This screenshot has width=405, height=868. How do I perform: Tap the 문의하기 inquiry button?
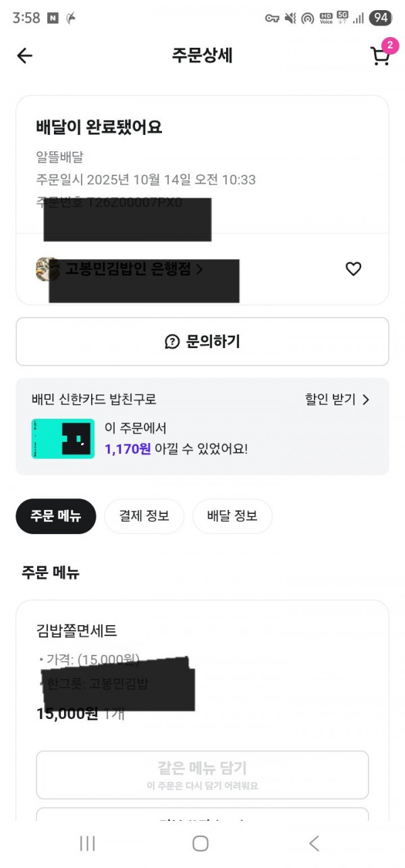(x=202, y=341)
